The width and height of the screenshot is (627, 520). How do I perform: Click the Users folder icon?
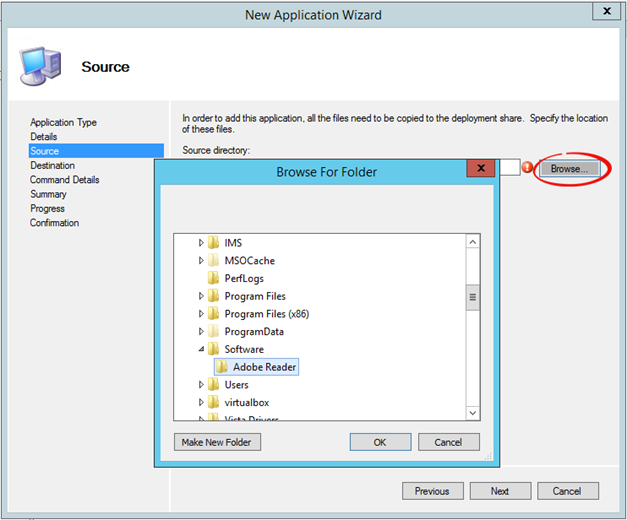click(213, 384)
